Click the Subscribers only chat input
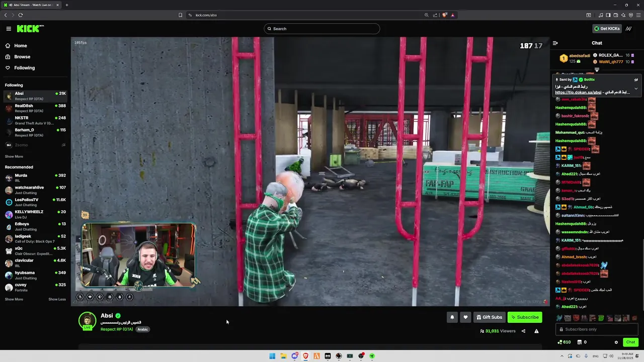Viewport: 644px width, 362px height. pos(597,329)
